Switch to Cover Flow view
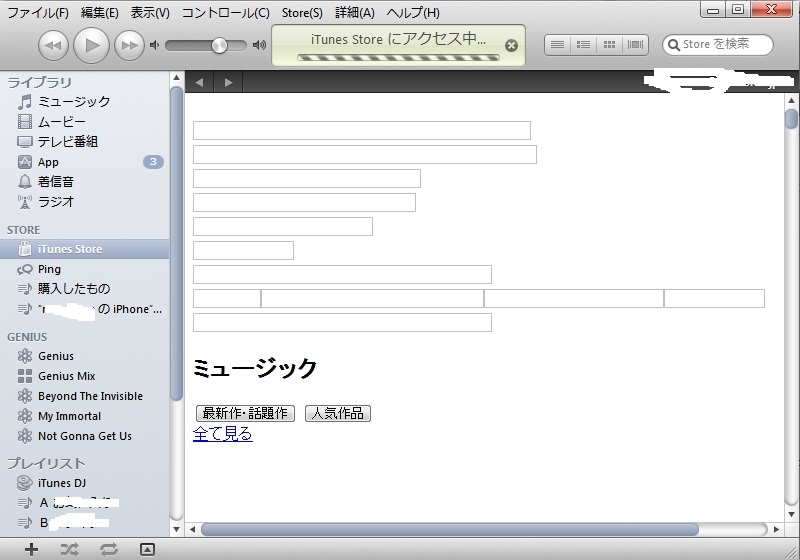The image size is (800, 560). coord(635,45)
